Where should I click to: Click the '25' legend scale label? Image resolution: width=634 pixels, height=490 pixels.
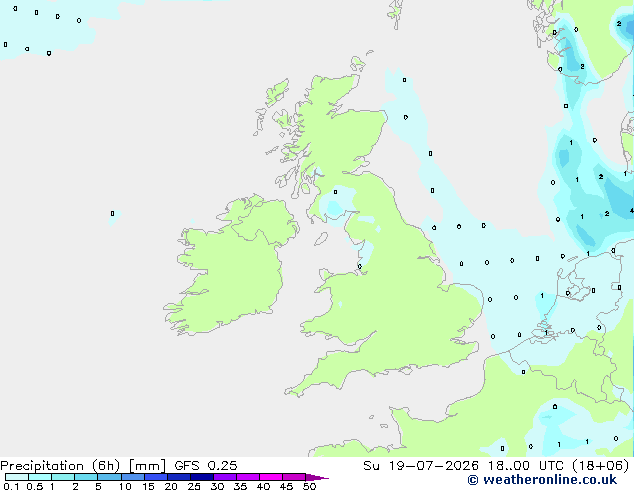194,486
